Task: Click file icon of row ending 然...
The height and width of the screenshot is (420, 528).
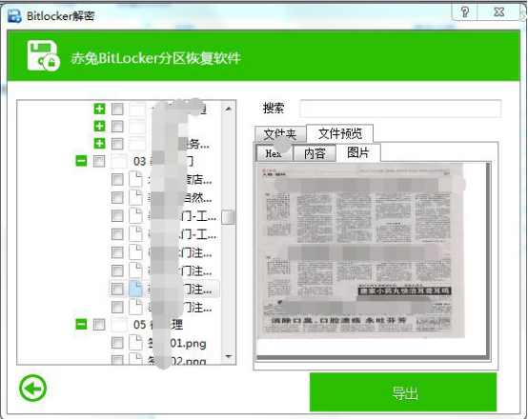Action: pyautogui.click(x=135, y=197)
